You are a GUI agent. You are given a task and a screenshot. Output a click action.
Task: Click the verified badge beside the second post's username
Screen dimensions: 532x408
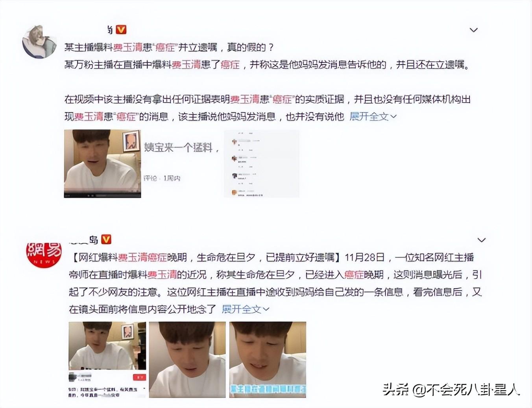(106, 239)
